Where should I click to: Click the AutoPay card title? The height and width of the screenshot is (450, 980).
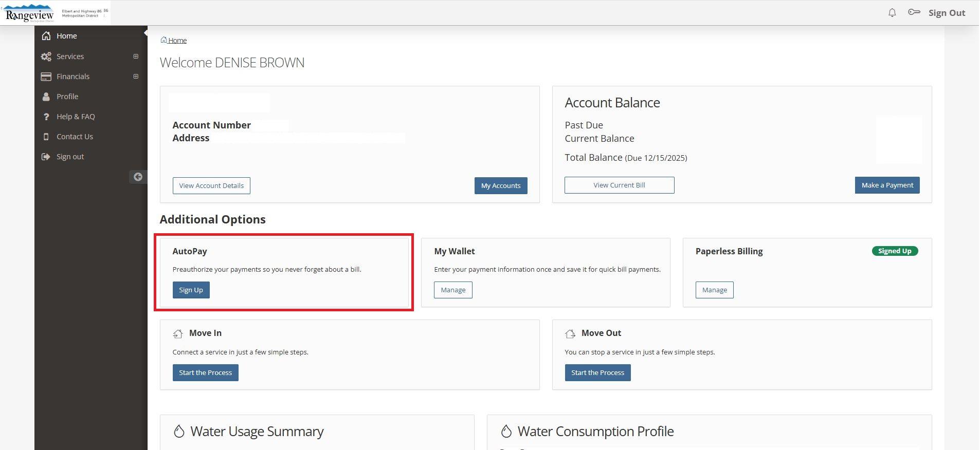[190, 251]
